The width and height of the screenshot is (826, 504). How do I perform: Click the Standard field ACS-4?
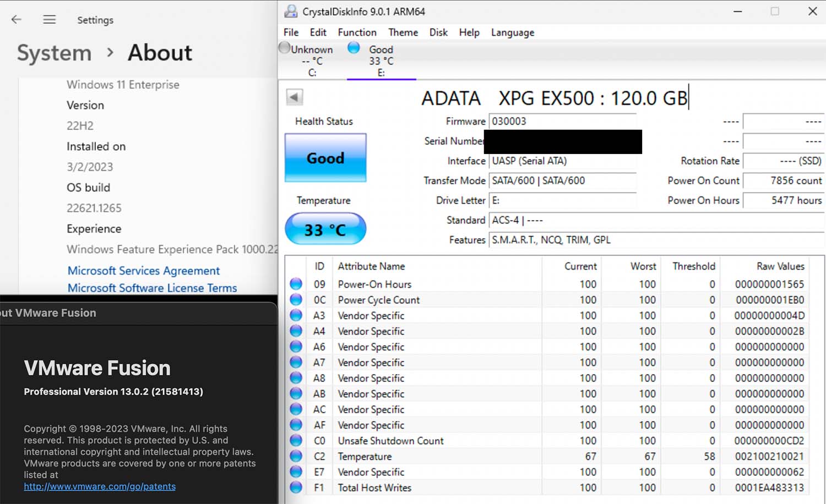(657, 220)
